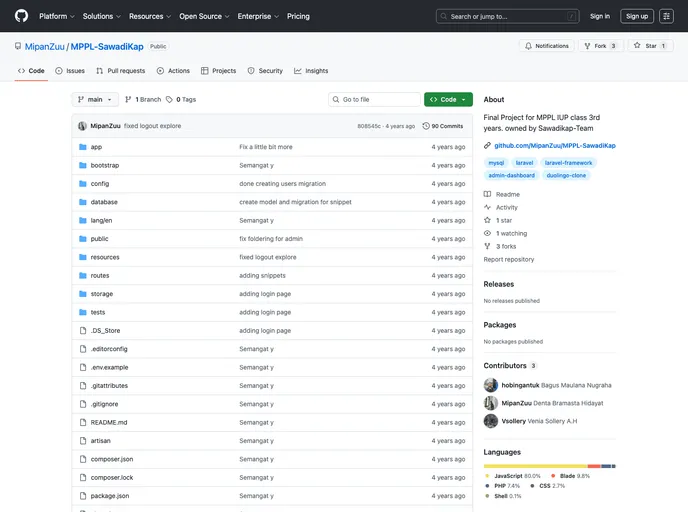Expand the main branch dropdown
This screenshot has height=512, width=688.
point(96,100)
